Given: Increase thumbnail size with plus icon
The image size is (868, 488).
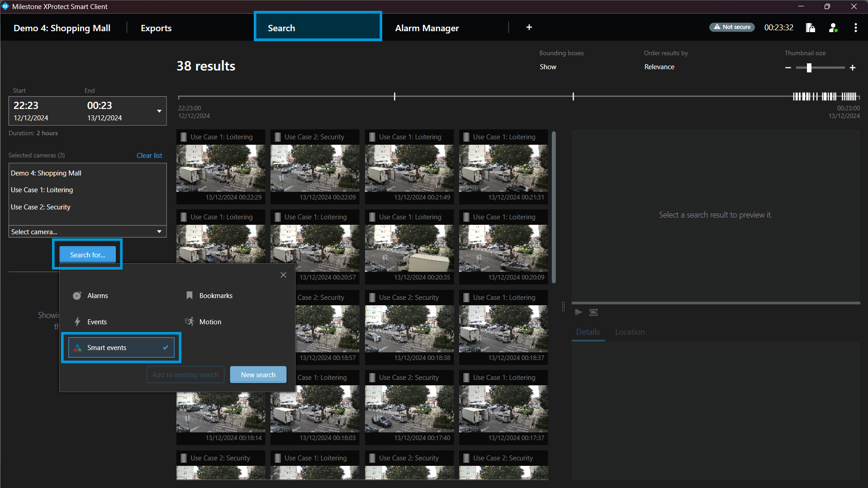Looking at the screenshot, I should [x=853, y=68].
